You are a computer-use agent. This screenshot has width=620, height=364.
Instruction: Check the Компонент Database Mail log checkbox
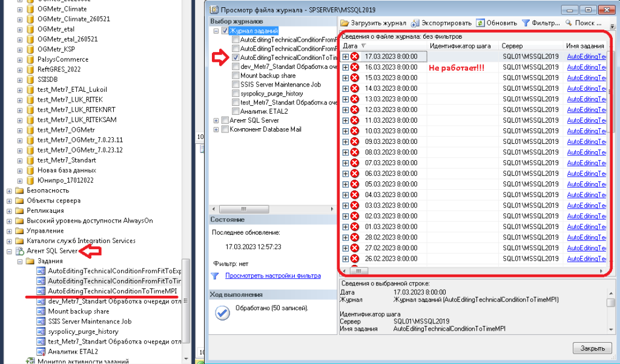[225, 129]
